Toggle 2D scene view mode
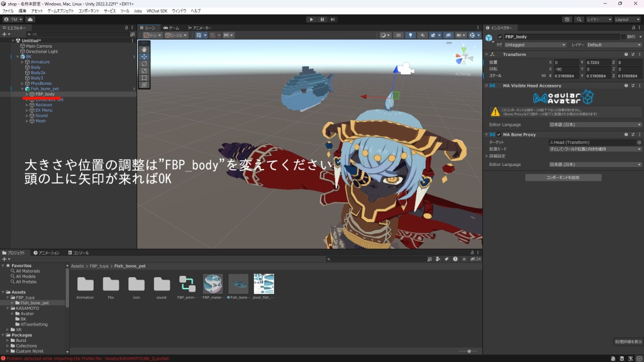Image resolution: width=644 pixels, height=362 pixels. [x=398, y=35]
